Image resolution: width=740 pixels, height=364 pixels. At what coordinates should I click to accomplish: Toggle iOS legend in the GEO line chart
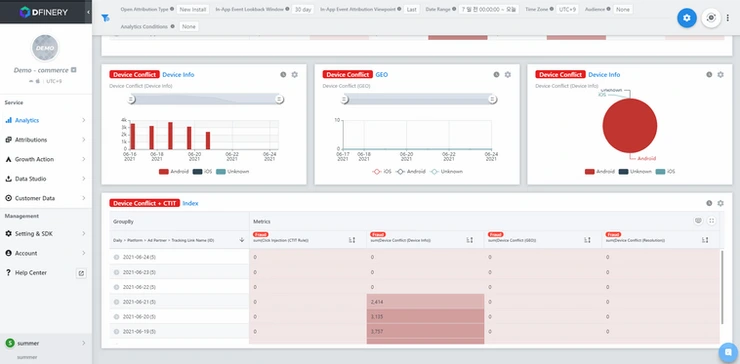[382, 171]
